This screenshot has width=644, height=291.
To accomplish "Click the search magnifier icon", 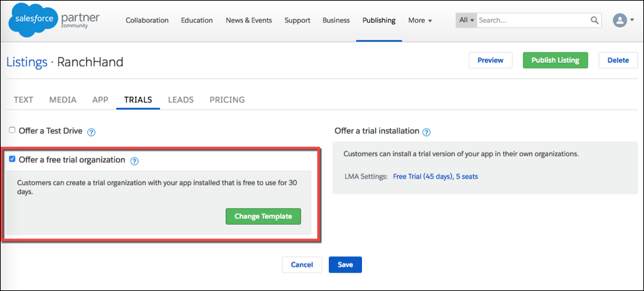I will point(594,20).
